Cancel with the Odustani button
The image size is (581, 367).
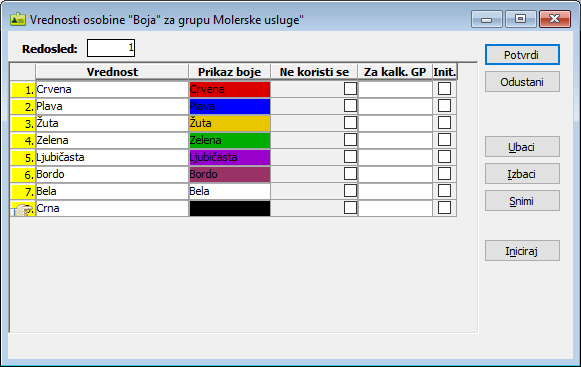tap(522, 82)
